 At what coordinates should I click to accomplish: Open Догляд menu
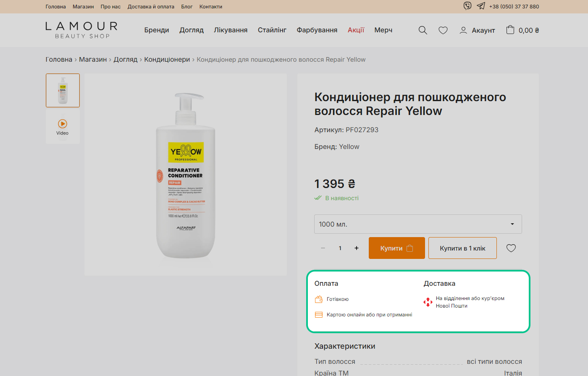pyautogui.click(x=192, y=30)
